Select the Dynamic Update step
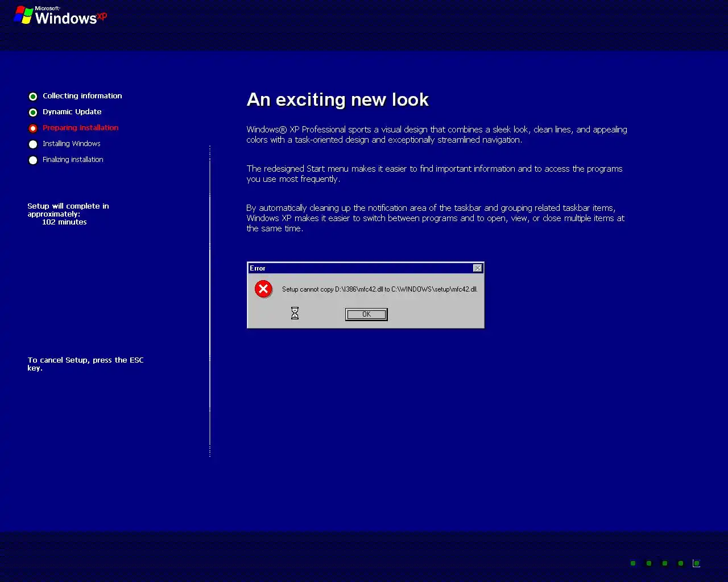The height and width of the screenshot is (582, 728). pos(72,112)
